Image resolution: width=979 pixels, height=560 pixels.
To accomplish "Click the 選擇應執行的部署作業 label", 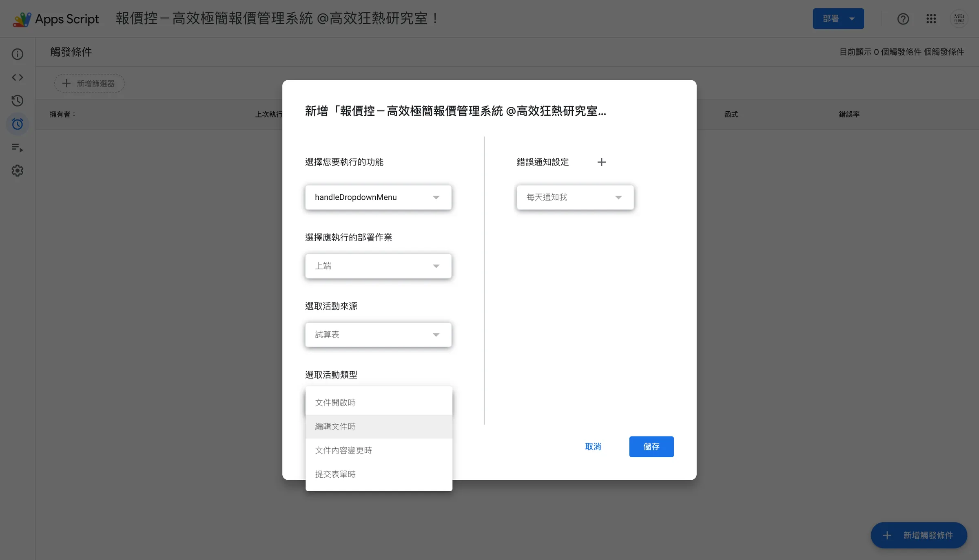I will point(349,238).
